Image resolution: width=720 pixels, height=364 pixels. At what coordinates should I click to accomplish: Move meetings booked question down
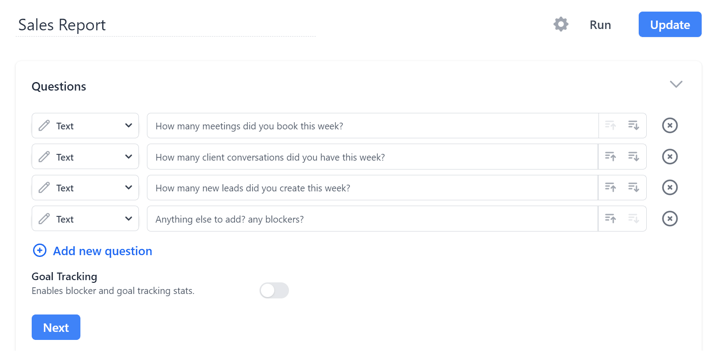click(x=634, y=125)
